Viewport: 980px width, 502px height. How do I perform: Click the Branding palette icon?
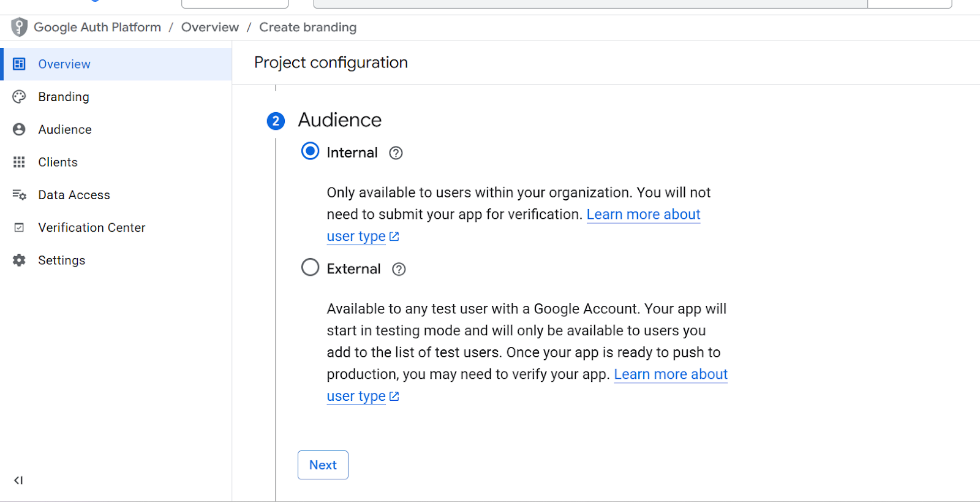pyautogui.click(x=20, y=97)
